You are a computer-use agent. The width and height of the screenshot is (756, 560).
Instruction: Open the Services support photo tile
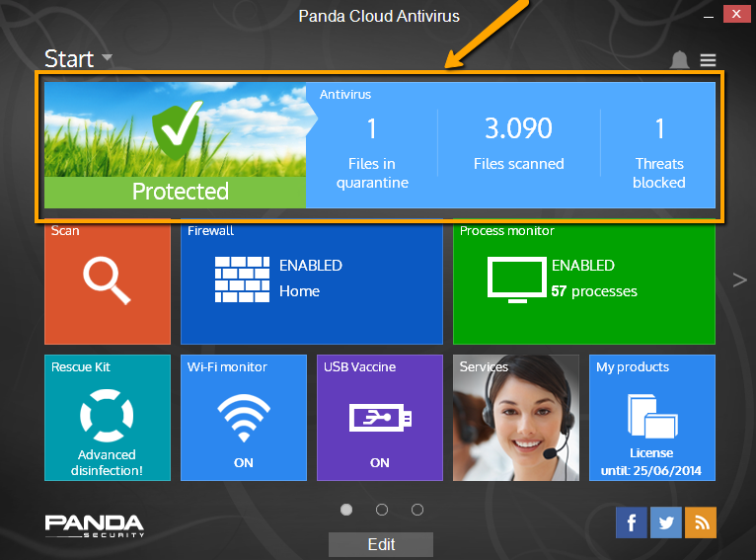(516, 418)
